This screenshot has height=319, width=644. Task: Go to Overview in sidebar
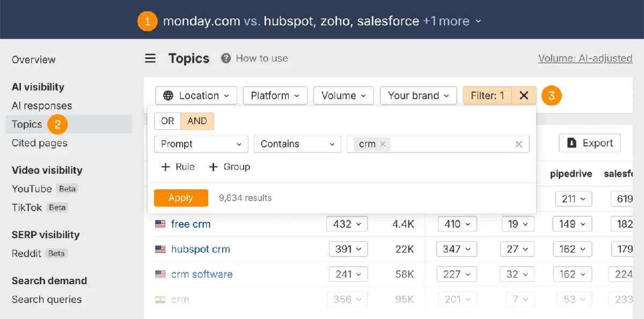click(x=33, y=60)
